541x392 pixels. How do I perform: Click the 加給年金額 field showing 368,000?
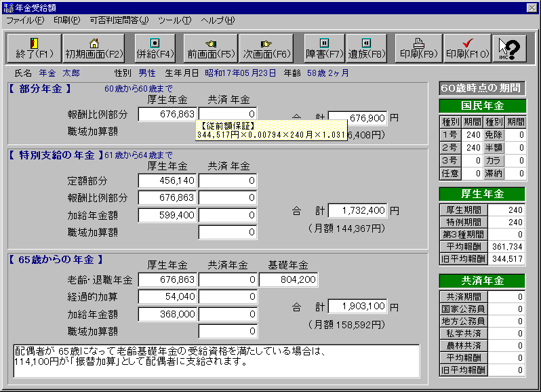coord(167,314)
